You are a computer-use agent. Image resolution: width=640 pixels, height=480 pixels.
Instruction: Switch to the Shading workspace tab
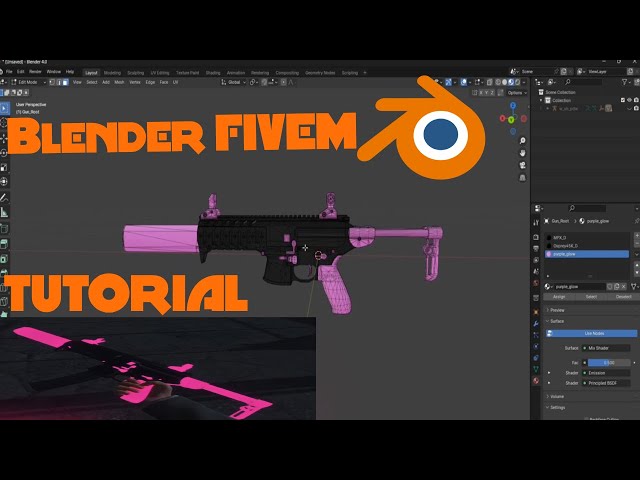click(x=213, y=73)
